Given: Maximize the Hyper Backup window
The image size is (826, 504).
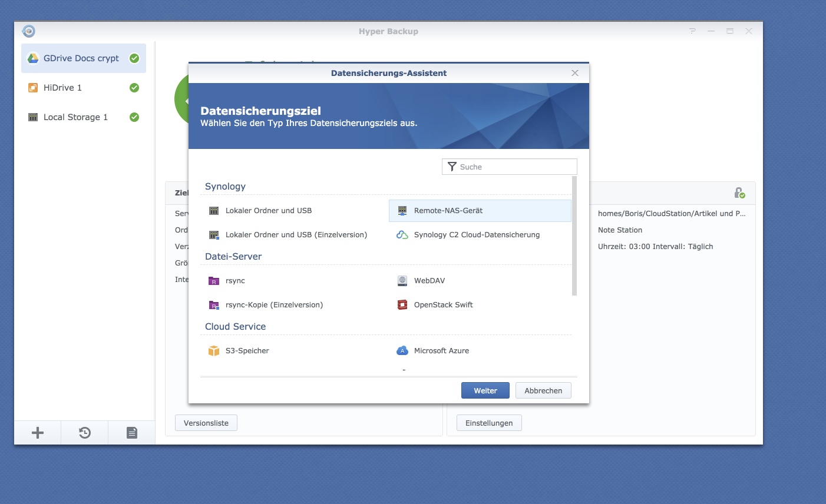Looking at the screenshot, I should (x=730, y=31).
